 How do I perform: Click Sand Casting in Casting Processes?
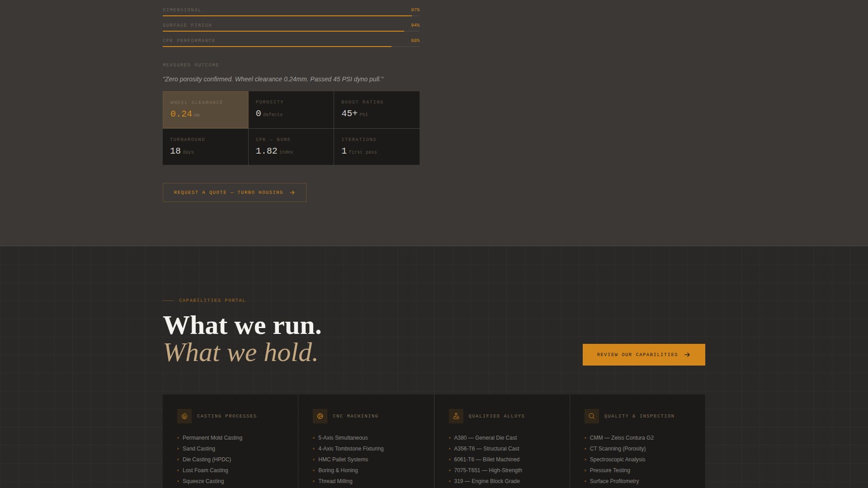click(x=198, y=448)
